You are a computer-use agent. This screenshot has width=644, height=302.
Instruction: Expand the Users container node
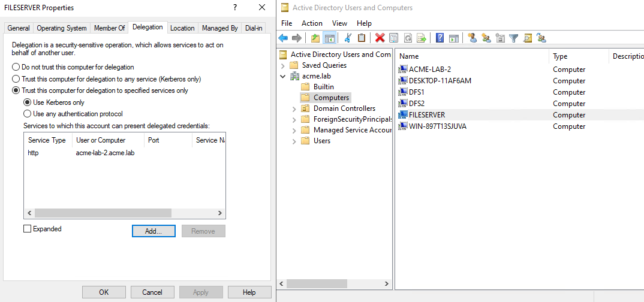pyautogui.click(x=294, y=141)
